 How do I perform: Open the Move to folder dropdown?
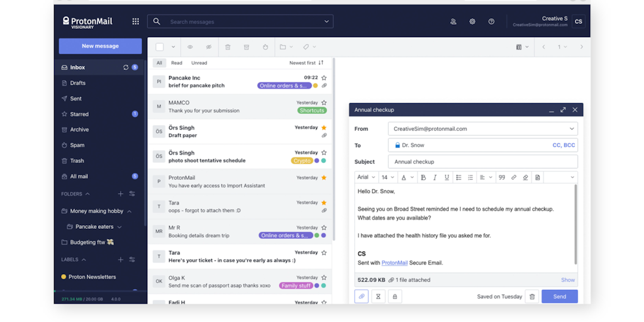click(286, 47)
